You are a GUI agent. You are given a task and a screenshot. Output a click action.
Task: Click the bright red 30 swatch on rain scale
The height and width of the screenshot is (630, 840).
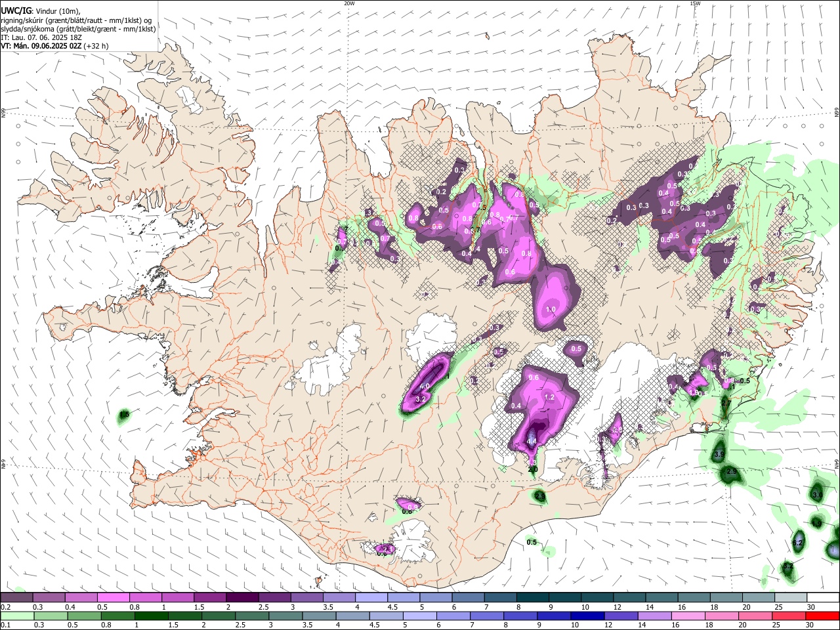(x=822, y=616)
